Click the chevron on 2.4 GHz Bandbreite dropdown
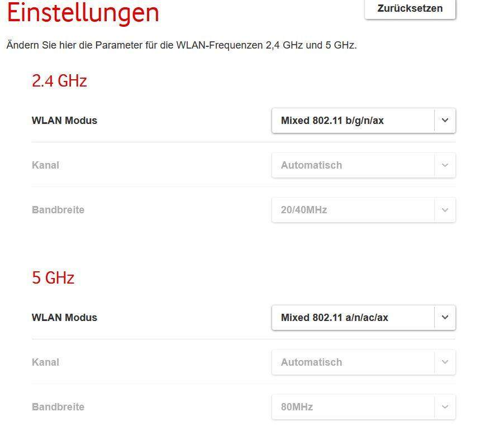The height and width of the screenshot is (436, 504). (445, 209)
